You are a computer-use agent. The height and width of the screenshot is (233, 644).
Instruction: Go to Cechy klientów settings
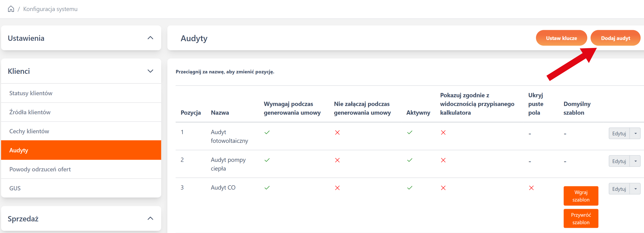[29, 131]
